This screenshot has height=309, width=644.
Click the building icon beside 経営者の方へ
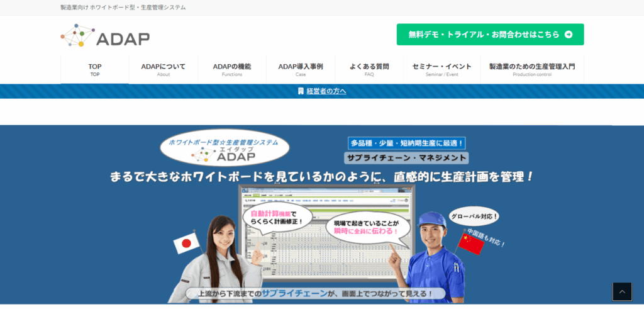pos(301,91)
